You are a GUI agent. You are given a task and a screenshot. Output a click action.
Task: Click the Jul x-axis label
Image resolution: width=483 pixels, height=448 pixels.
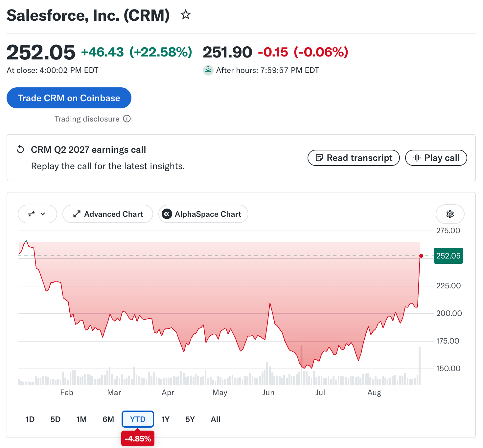(x=320, y=392)
